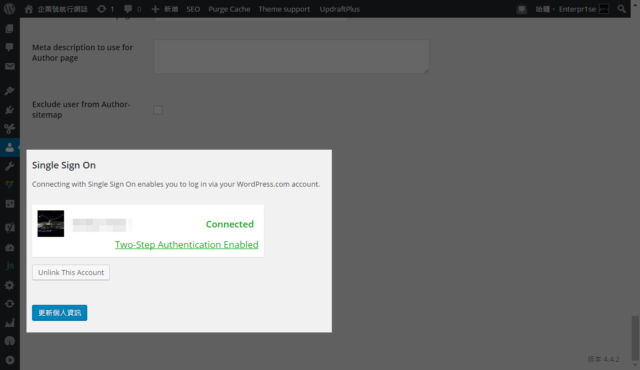Open the Theme support menu
Viewport: 640px width, 370px height.
[284, 9]
